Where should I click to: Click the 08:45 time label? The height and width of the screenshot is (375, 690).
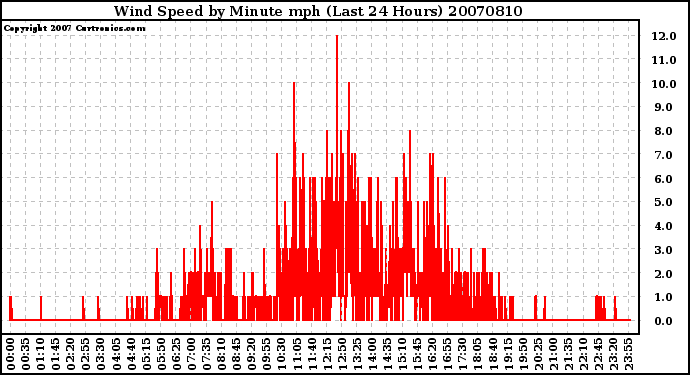click(x=236, y=354)
